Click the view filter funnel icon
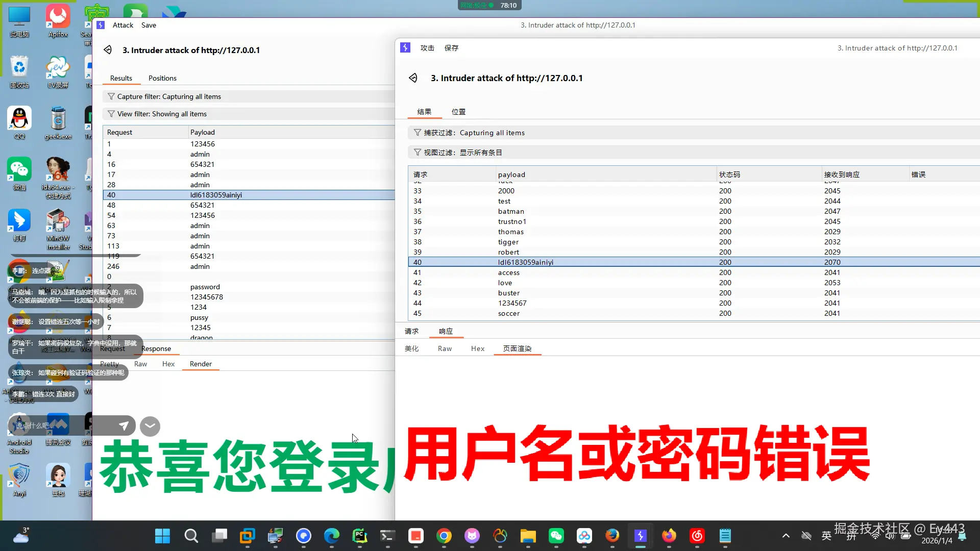The height and width of the screenshot is (551, 980). pyautogui.click(x=417, y=153)
